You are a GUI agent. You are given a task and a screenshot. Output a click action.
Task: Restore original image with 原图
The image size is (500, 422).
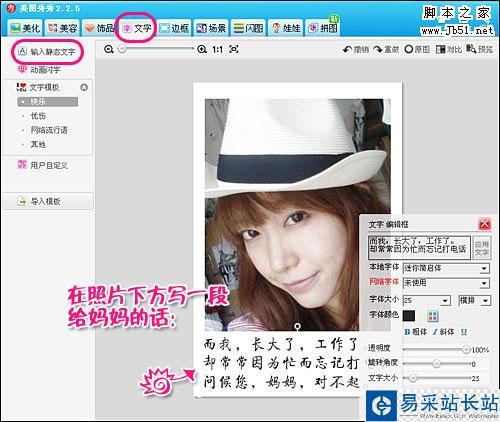[417, 49]
